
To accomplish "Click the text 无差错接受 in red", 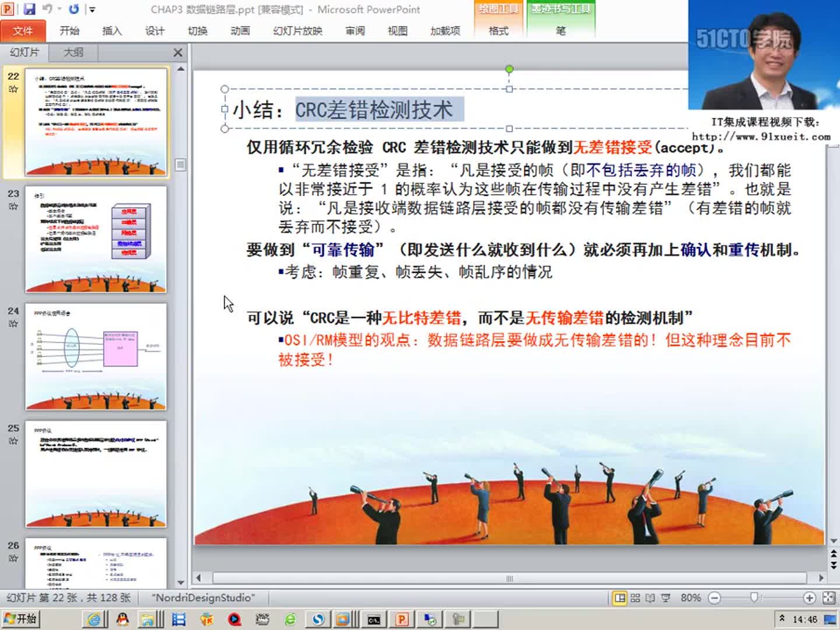I will point(612,147).
